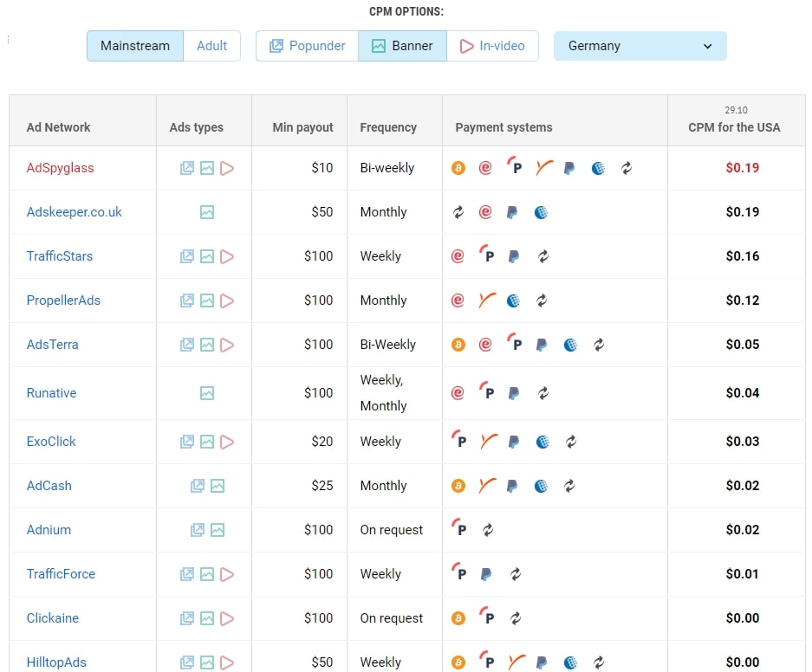This screenshot has width=812, height=672.
Task: Click PropellerAds WebMoney globe icon
Action: coord(513,300)
